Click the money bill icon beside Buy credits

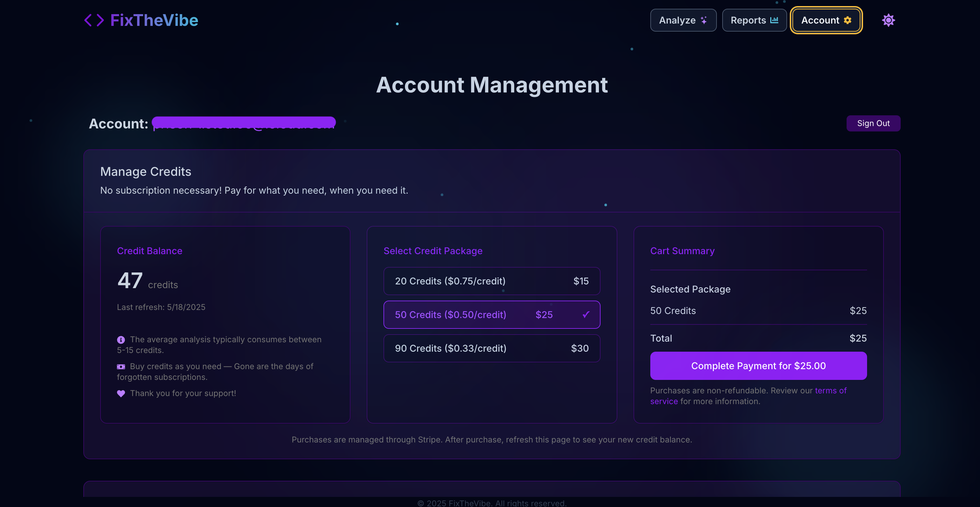click(121, 366)
